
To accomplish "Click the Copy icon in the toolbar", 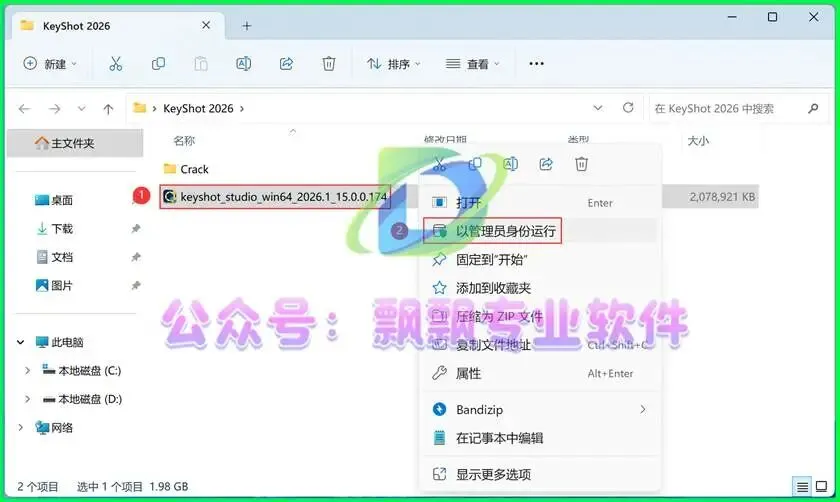I will (159, 64).
